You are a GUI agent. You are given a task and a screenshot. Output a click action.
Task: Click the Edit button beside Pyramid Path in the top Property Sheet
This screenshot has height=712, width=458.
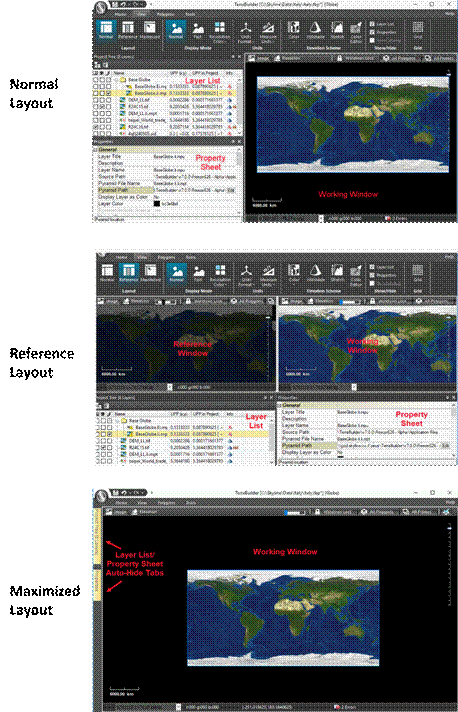pos(231,190)
